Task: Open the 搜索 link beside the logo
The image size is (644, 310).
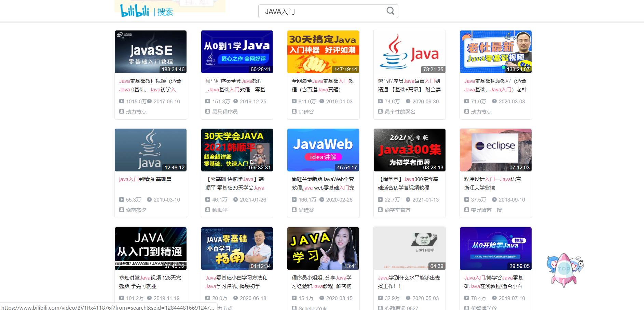Action: click(x=165, y=12)
